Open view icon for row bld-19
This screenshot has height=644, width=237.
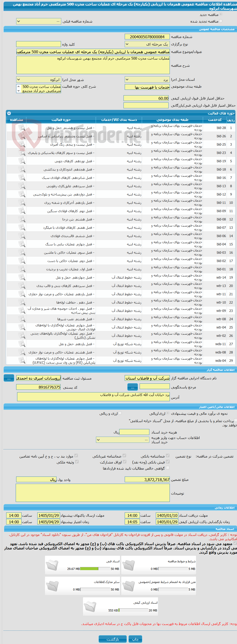(x=22, y=161)
